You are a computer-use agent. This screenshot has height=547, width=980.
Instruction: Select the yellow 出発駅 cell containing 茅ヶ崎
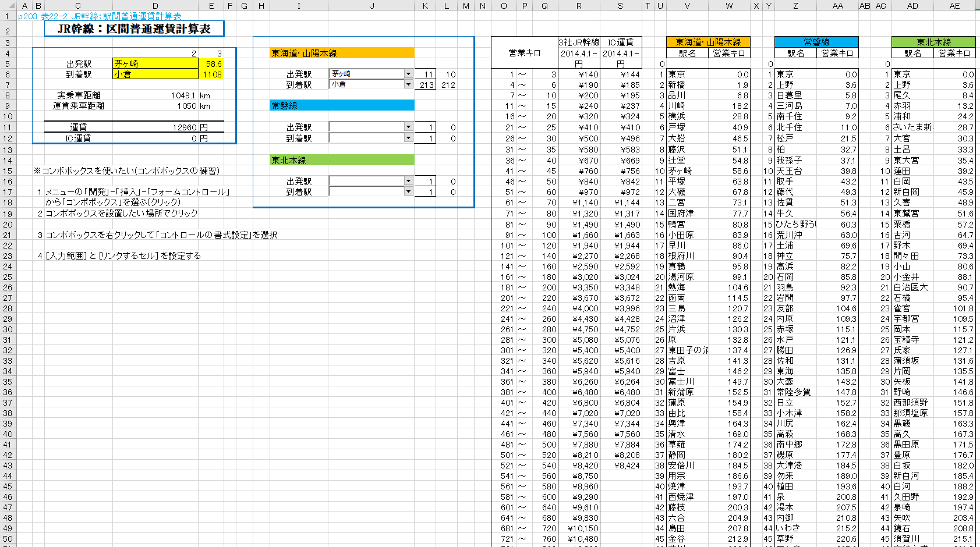[155, 63]
